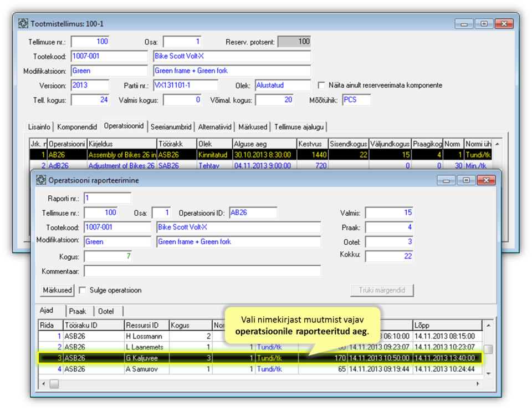
Task: Click the Tootmistellimus window title icon
Action: tap(23, 23)
